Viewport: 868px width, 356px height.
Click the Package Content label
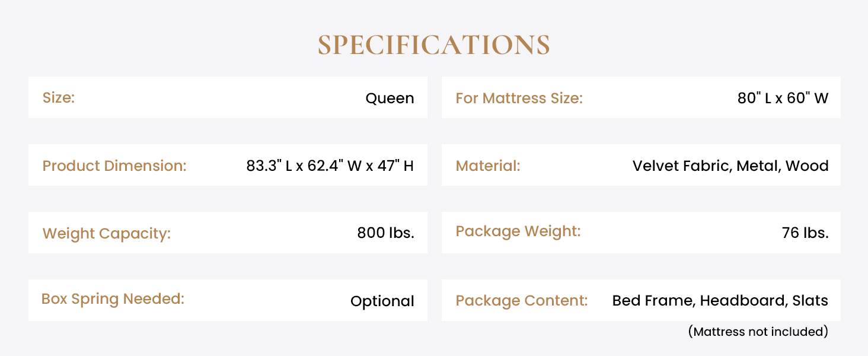click(521, 300)
